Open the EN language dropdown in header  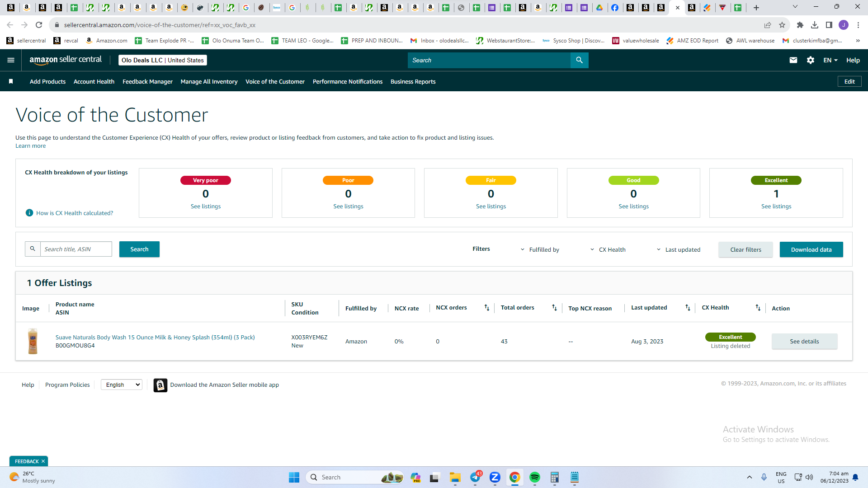click(830, 60)
